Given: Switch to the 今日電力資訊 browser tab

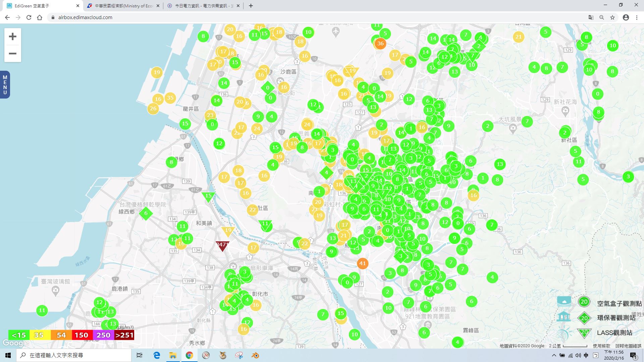Looking at the screenshot, I should (x=203, y=6).
